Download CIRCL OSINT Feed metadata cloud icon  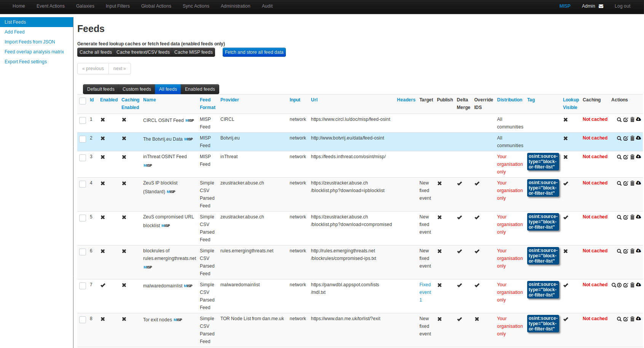click(639, 119)
